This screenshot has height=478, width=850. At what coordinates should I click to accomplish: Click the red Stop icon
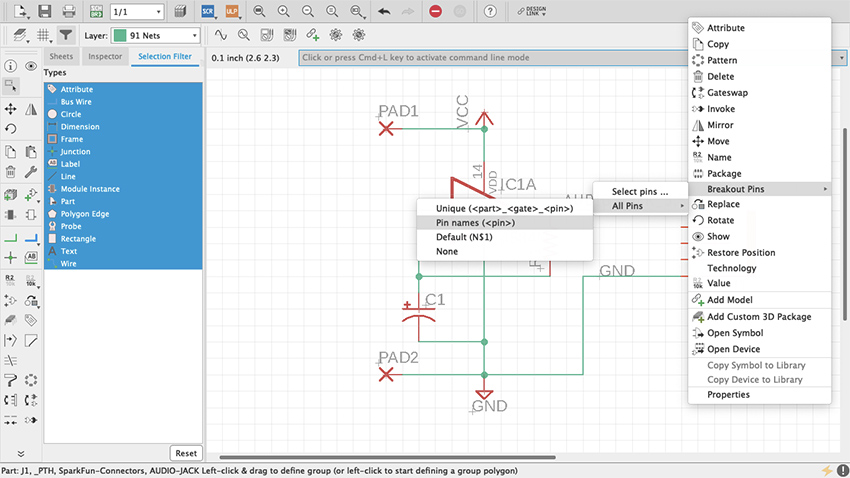point(435,11)
